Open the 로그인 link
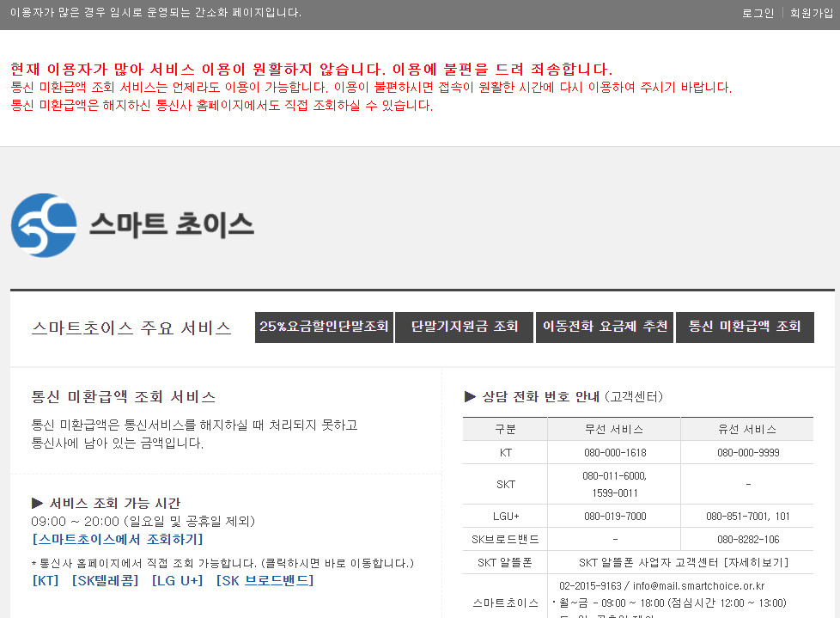Screen dimensions: 840x618 [758, 13]
